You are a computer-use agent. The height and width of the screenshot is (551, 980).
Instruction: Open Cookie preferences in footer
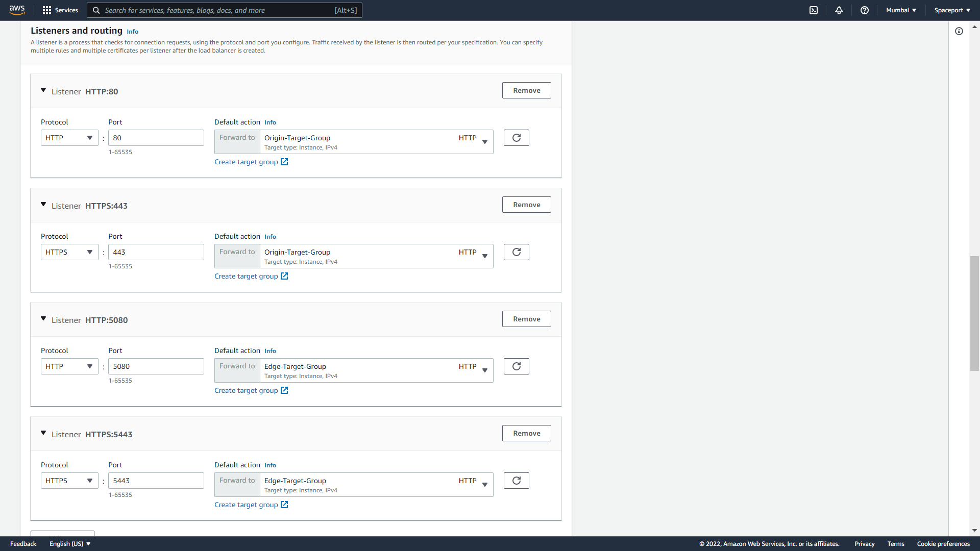[943, 544]
